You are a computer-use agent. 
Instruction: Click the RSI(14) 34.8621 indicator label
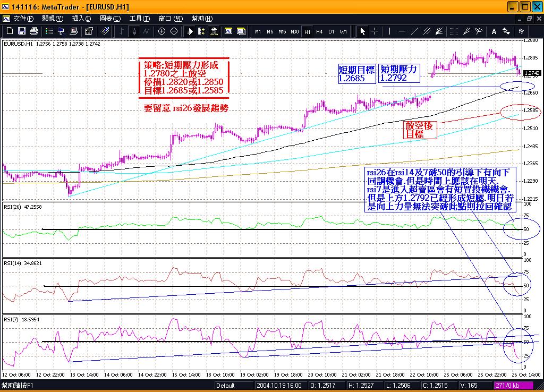click(22, 263)
